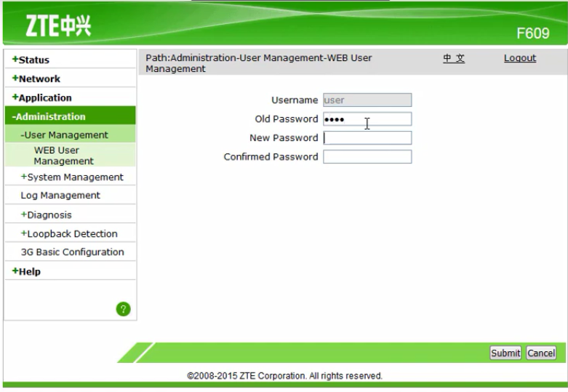Expand the System Management submenu
The height and width of the screenshot is (392, 568).
pos(72,177)
